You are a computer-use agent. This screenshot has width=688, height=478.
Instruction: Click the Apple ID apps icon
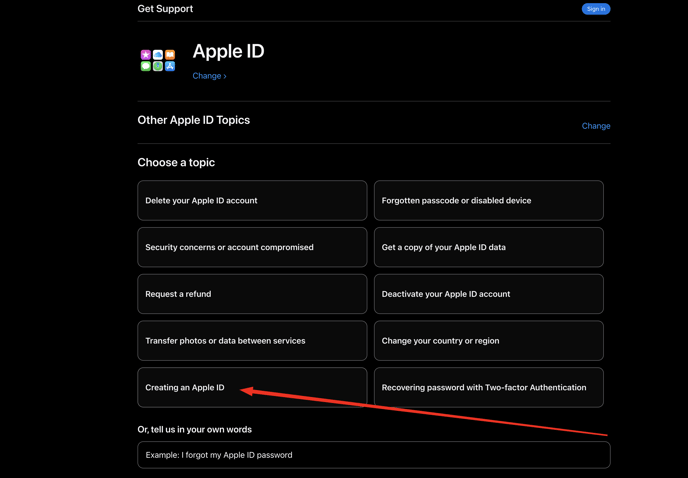tap(158, 60)
